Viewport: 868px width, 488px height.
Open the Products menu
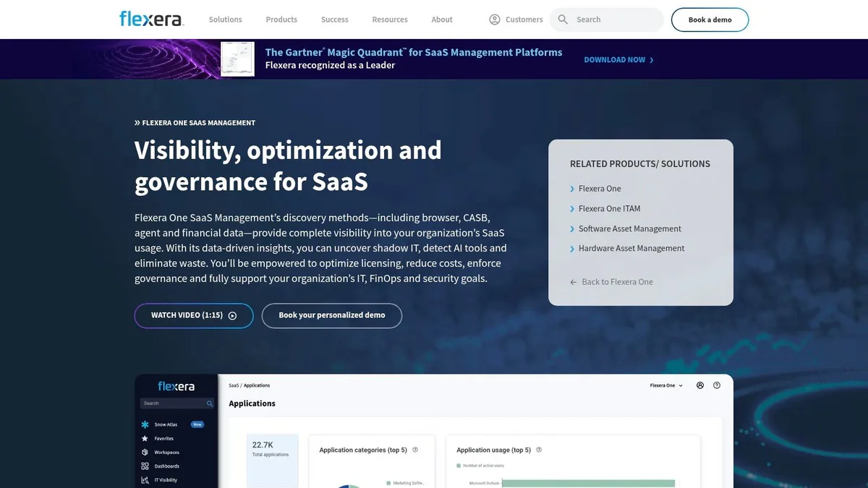(281, 20)
